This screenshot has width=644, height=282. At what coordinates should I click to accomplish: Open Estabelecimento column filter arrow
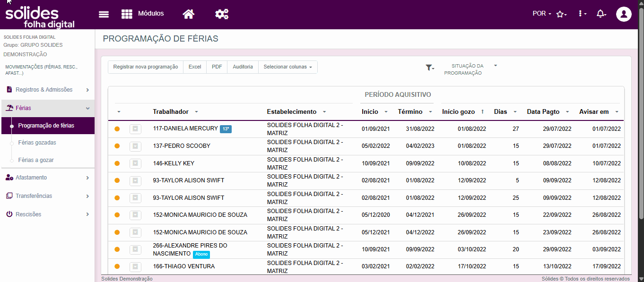coord(324,112)
